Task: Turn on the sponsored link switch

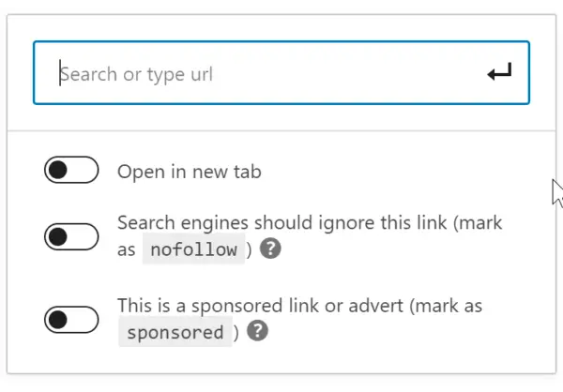Action: point(71,320)
